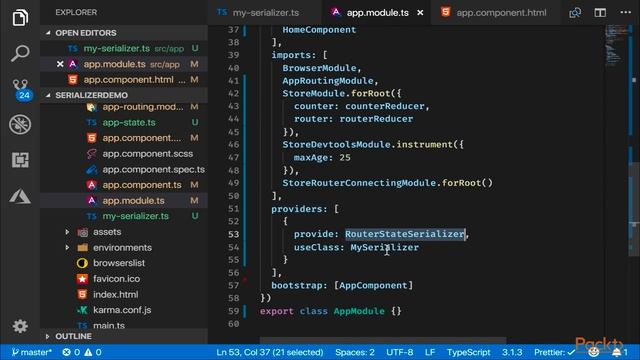This screenshot has width=640, height=360.
Task: Open the Debug view in activity bar
Action: point(20,124)
